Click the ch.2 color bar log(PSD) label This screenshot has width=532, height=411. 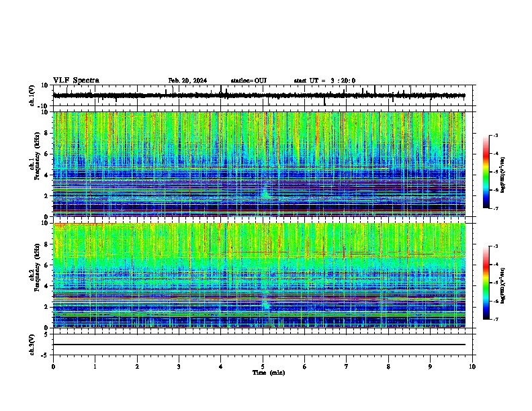pyautogui.click(x=503, y=285)
